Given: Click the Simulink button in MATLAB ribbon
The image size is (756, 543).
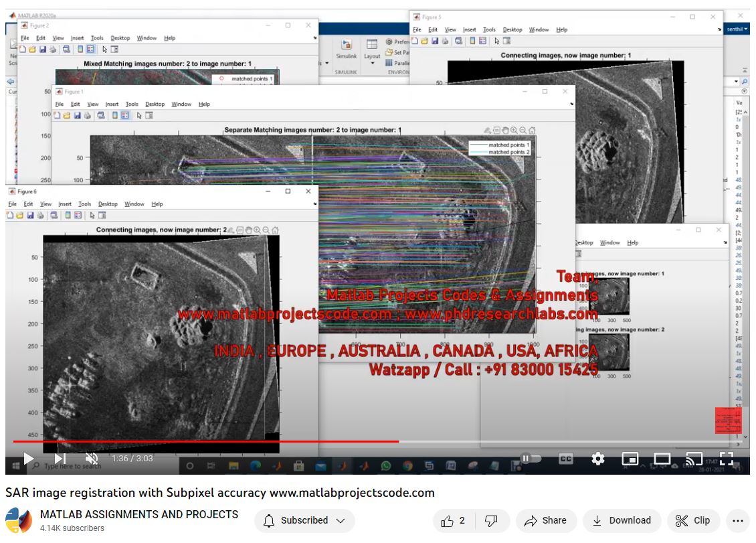Looking at the screenshot, I should [x=346, y=49].
